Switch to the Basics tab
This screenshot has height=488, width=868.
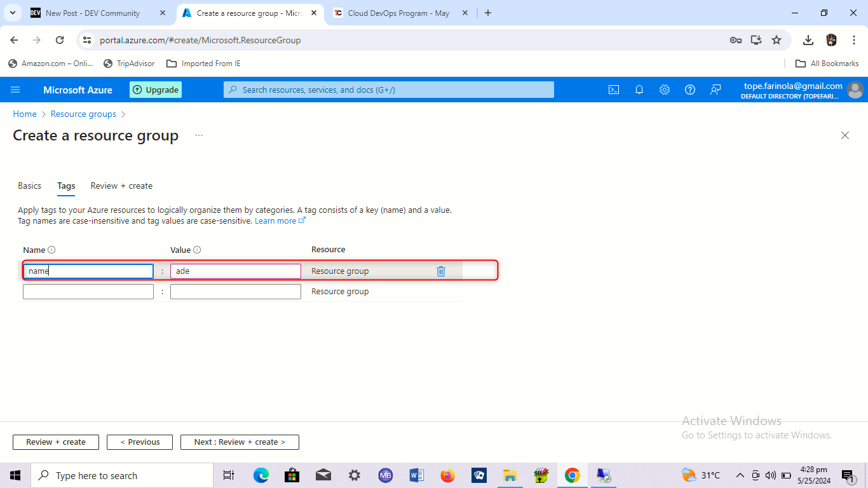30,186
